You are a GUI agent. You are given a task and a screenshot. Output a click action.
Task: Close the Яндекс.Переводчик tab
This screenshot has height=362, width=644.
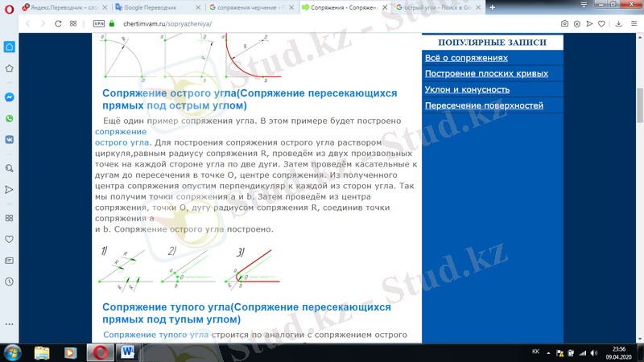(x=105, y=8)
